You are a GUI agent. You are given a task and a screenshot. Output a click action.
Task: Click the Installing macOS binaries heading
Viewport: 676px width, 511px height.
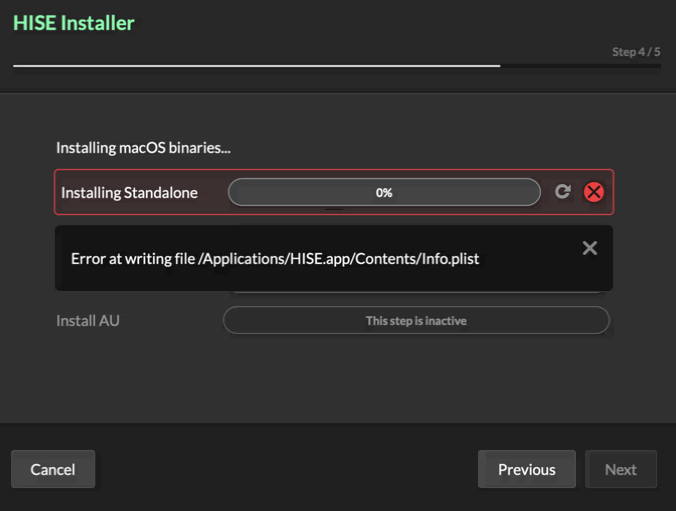143,148
